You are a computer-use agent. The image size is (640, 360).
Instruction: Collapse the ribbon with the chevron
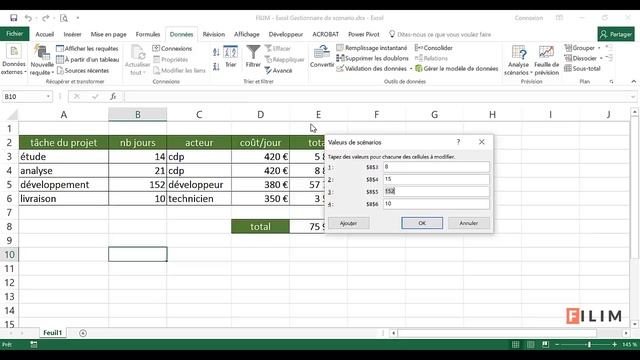pyautogui.click(x=633, y=82)
